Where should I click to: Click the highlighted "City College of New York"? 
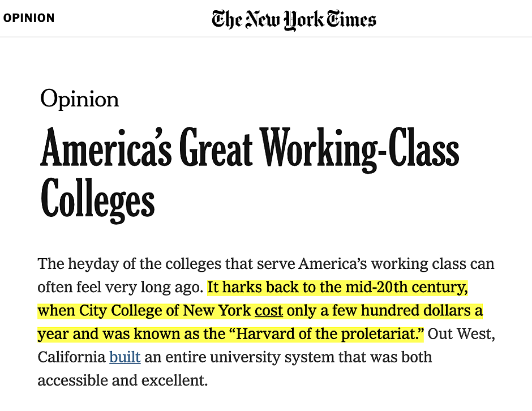[165, 310]
